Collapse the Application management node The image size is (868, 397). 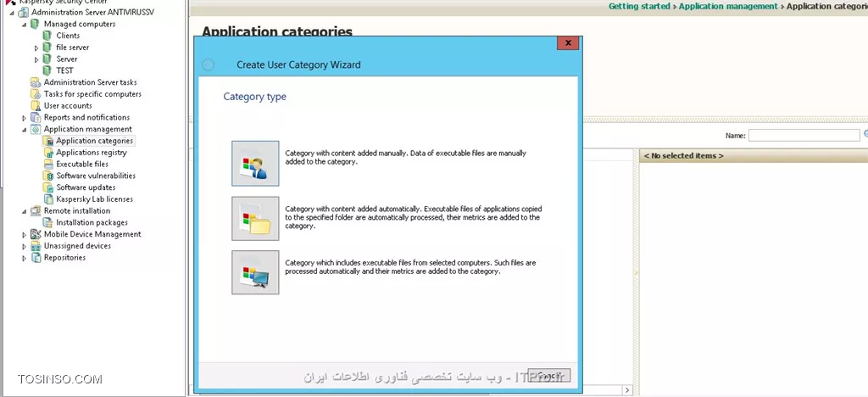pos(25,129)
